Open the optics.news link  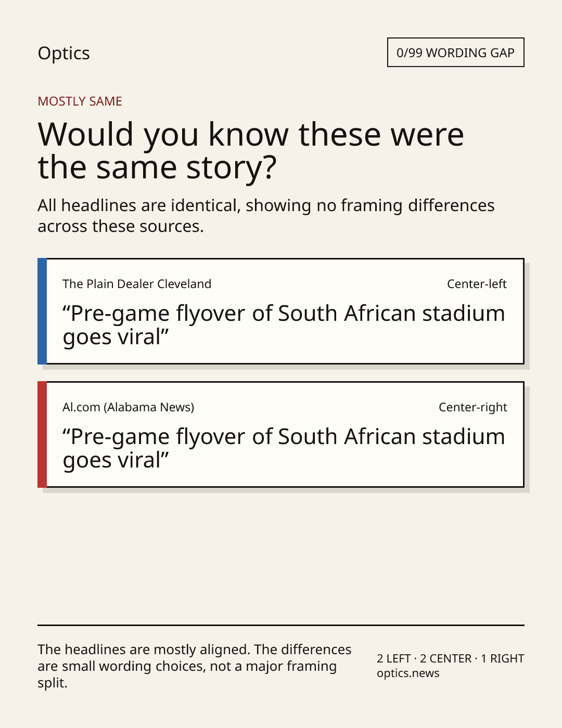(408, 673)
